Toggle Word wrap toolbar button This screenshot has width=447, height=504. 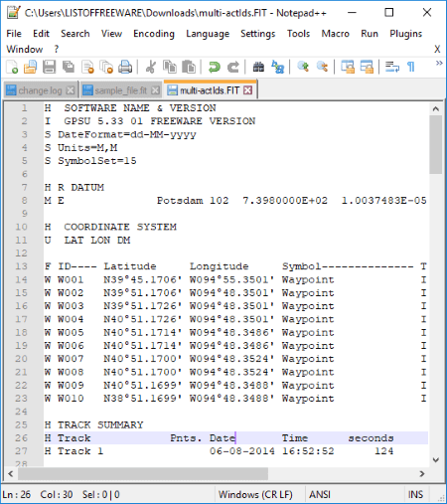coord(392,67)
